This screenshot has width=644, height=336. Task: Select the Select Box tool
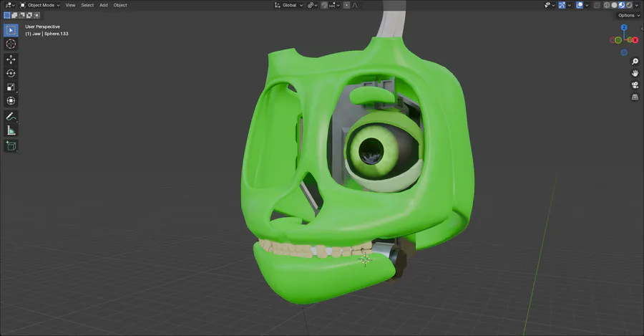(x=11, y=30)
